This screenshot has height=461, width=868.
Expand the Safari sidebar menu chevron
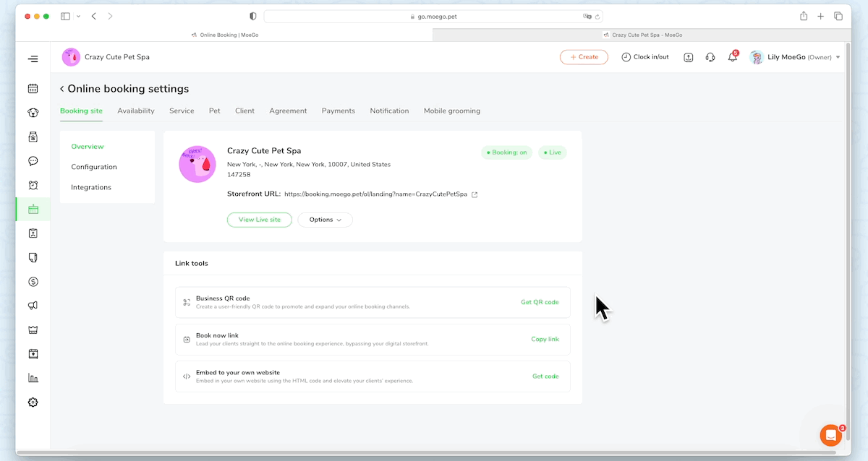click(78, 16)
